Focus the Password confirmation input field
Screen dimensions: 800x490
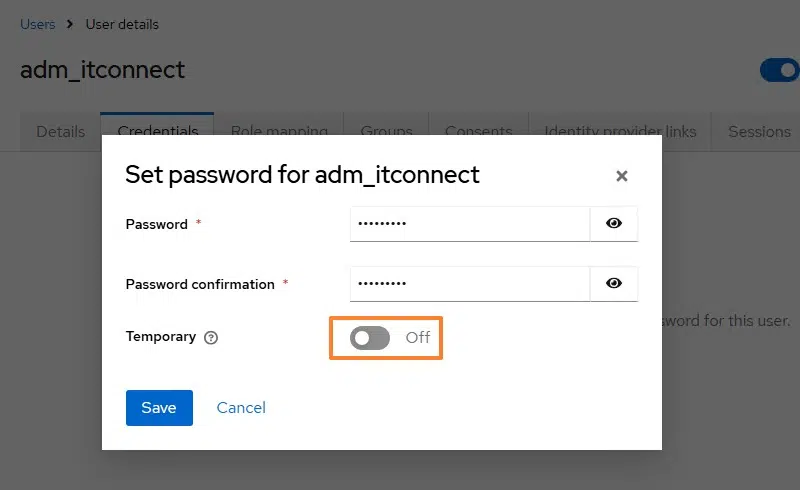tap(469, 284)
